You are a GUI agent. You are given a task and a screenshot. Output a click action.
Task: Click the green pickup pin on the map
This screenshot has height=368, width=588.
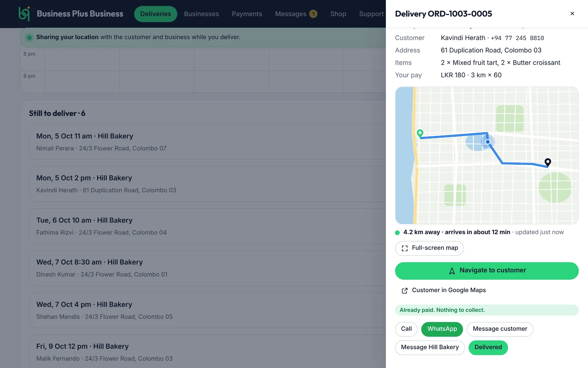[420, 134]
